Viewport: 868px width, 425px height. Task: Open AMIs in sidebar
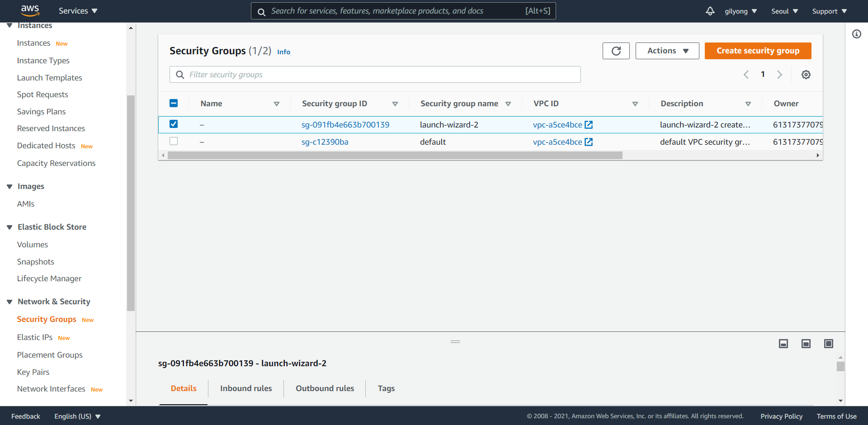click(x=26, y=204)
